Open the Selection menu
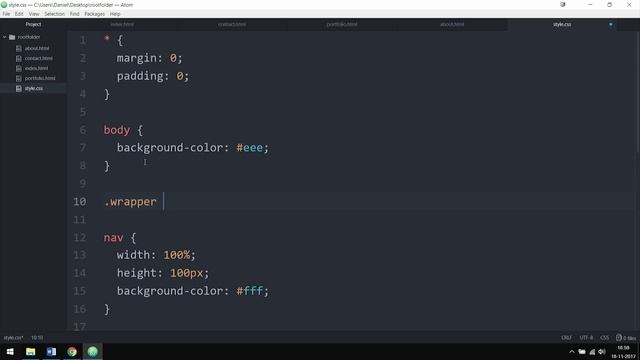640x360 pixels. tap(54, 14)
